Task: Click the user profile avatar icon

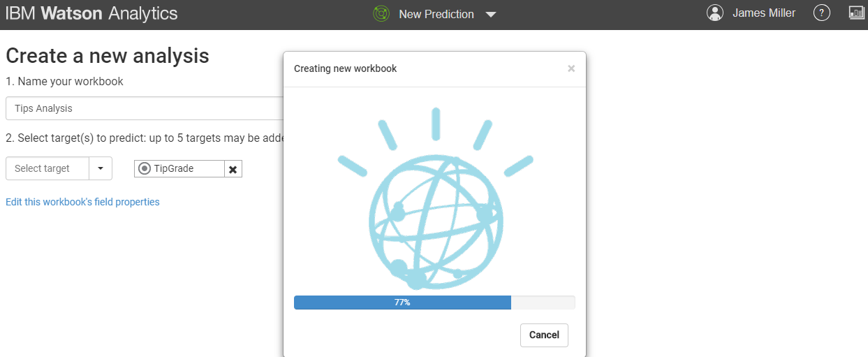Action: coord(715,13)
